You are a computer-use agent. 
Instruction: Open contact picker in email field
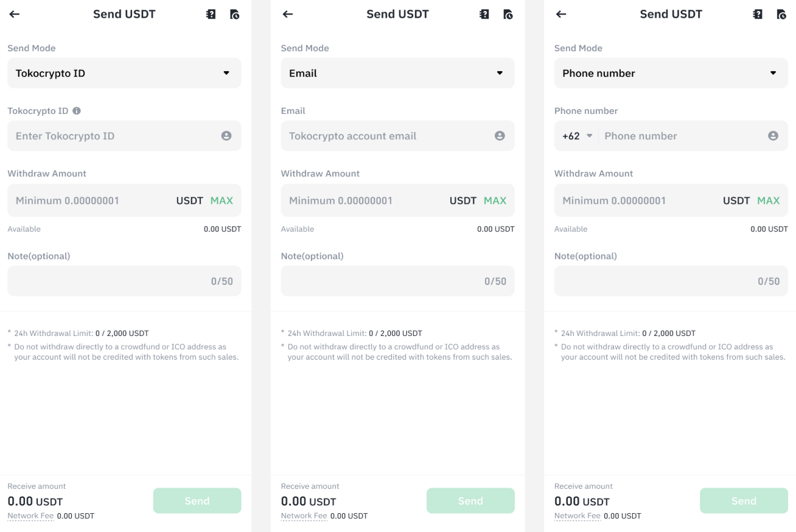[500, 136]
